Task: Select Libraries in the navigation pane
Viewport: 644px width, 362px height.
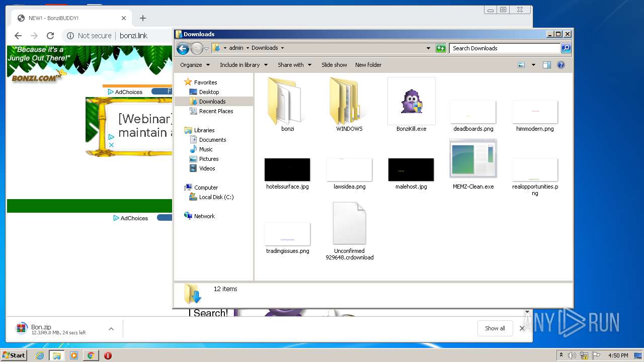Action: point(204,130)
